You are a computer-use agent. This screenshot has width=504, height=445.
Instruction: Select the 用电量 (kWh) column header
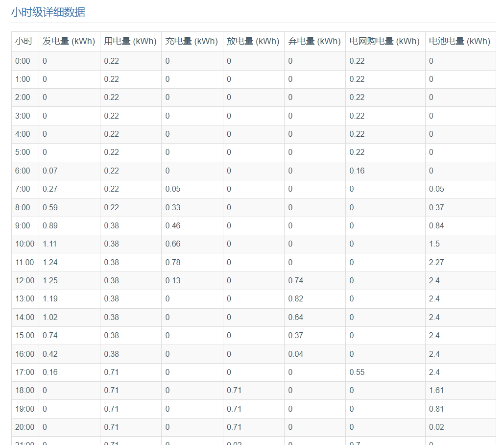tap(130, 41)
